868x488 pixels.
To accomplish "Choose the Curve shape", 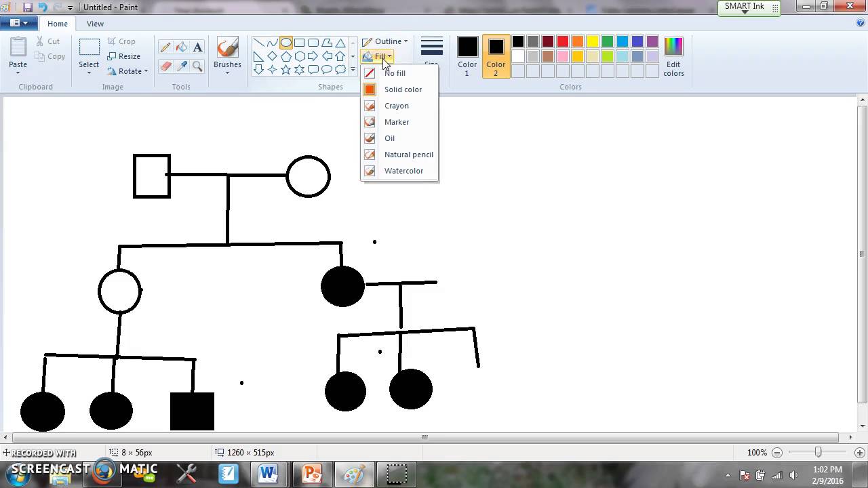I will [272, 43].
